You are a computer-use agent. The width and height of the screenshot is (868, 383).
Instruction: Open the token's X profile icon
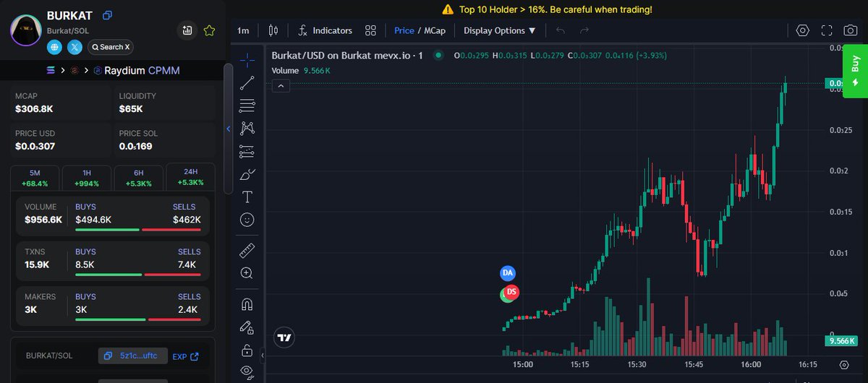75,47
